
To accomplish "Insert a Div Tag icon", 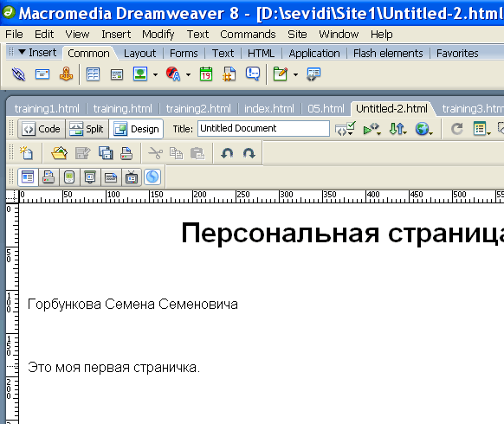I will click(117, 74).
